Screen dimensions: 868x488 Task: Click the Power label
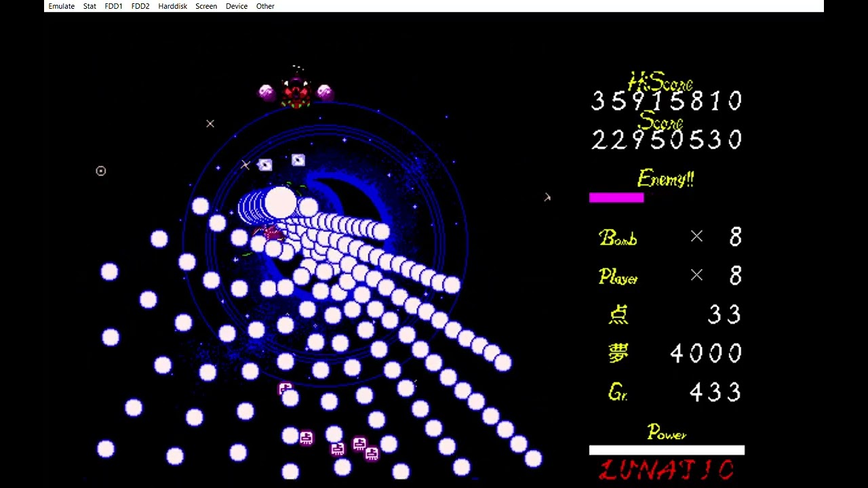point(667,432)
